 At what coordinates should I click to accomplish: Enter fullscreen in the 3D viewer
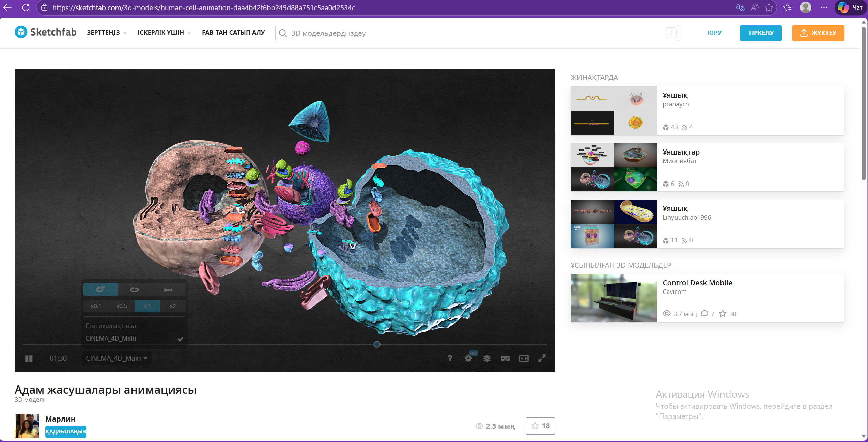click(542, 358)
